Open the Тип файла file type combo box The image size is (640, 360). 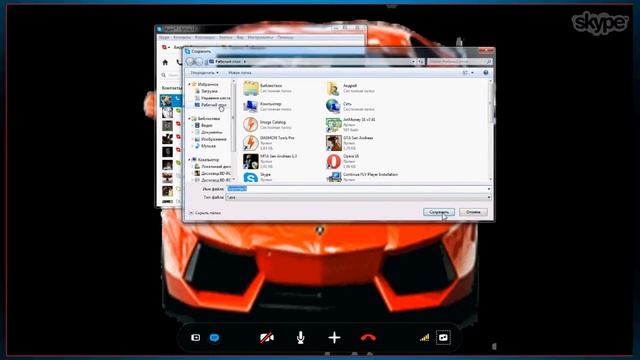click(x=358, y=197)
